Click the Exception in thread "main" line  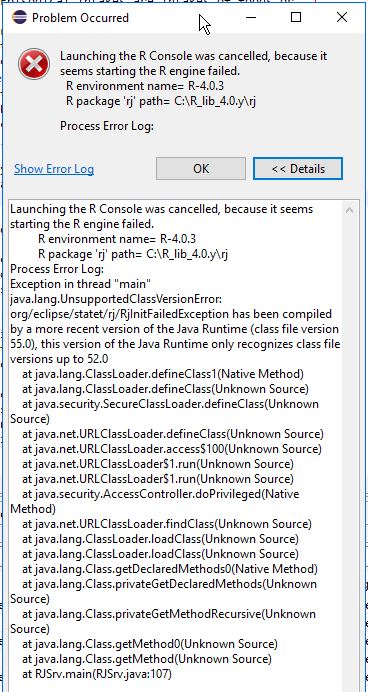[x=81, y=284]
